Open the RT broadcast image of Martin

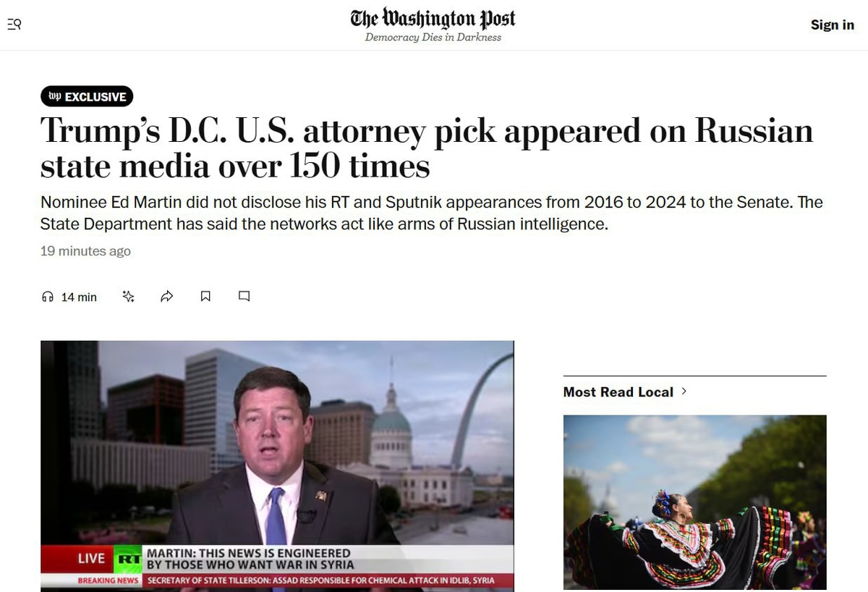tap(277, 466)
